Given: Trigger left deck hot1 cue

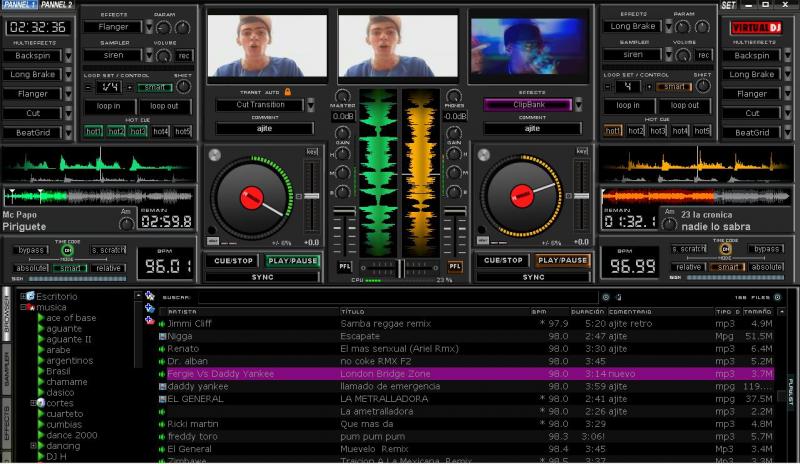Looking at the screenshot, I should click(93, 132).
